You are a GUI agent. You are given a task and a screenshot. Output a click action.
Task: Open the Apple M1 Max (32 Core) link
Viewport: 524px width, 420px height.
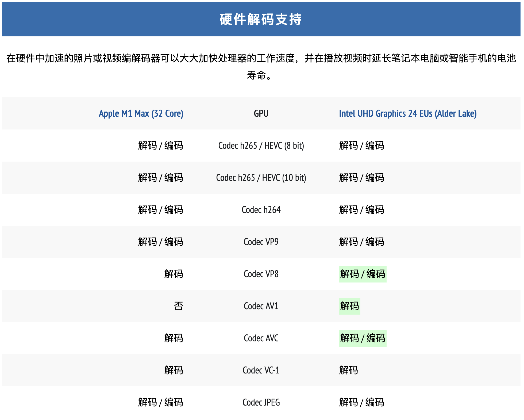coord(141,113)
